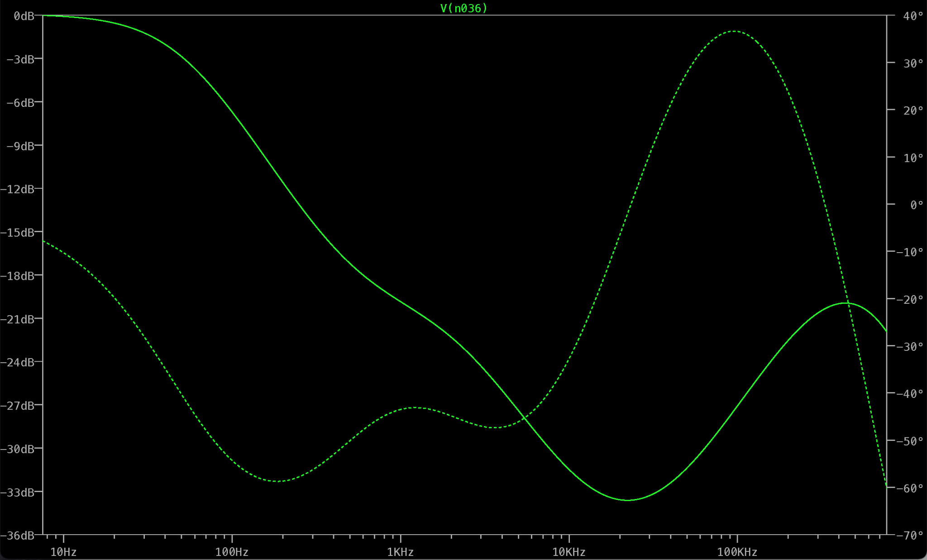
Task: Click the -60° phase axis label
Action: coord(910,488)
